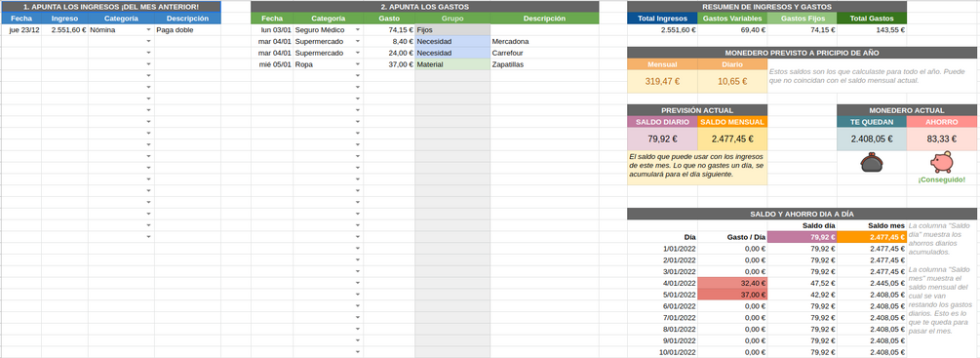This screenshot has height=358, width=980.
Task: Click the large '79,92 €' value under SALDO DIARIO
Action: tap(662, 139)
